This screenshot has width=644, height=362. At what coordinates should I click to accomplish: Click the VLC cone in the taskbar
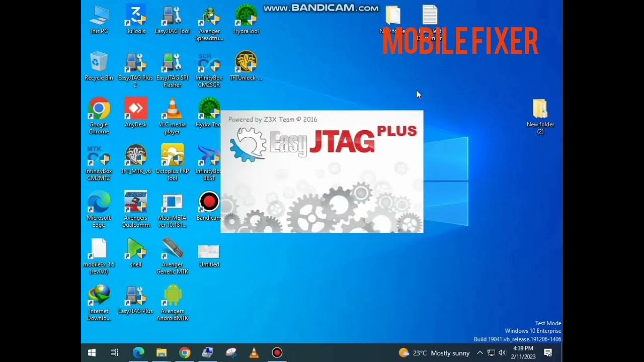point(254,353)
